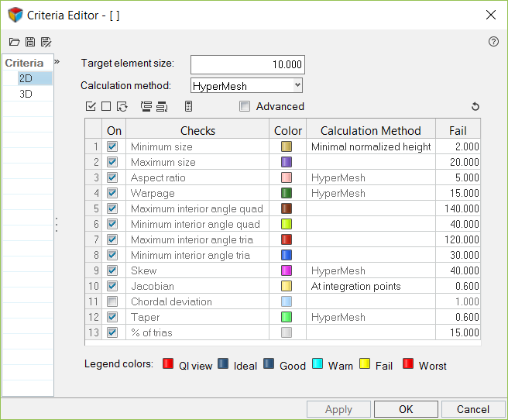Click Skew HyperMesh method cell
Screen dimensions: 508x420
(x=371, y=270)
